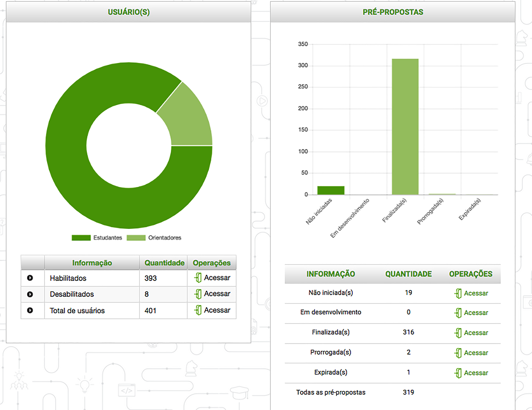Image resolution: width=532 pixels, height=410 pixels.
Task: Toggle Orientadores legend item in chart
Action: click(164, 238)
